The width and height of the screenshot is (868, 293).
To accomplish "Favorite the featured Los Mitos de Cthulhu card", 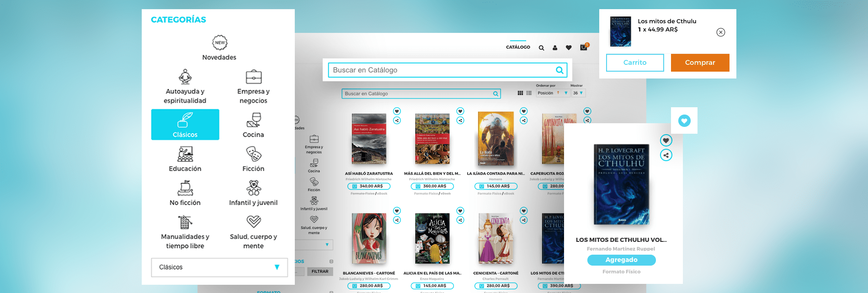I will click(666, 141).
